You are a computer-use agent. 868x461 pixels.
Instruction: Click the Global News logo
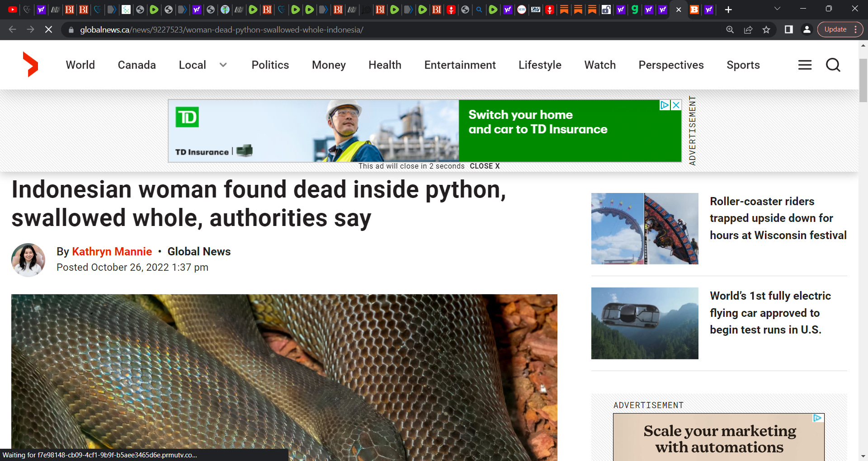pos(30,65)
